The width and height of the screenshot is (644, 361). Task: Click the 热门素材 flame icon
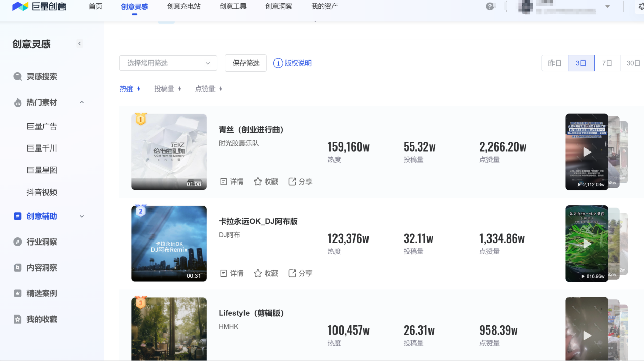click(x=18, y=102)
